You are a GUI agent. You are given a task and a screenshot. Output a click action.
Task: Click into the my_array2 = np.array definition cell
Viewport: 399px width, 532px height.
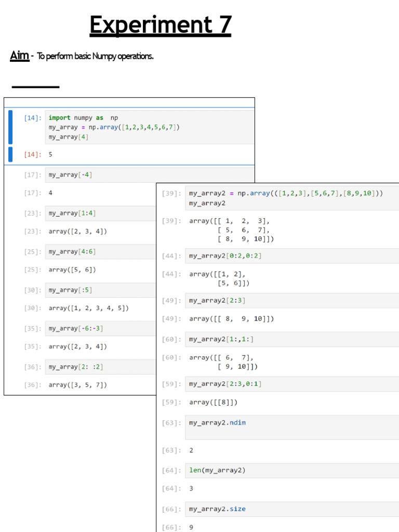tap(292, 198)
